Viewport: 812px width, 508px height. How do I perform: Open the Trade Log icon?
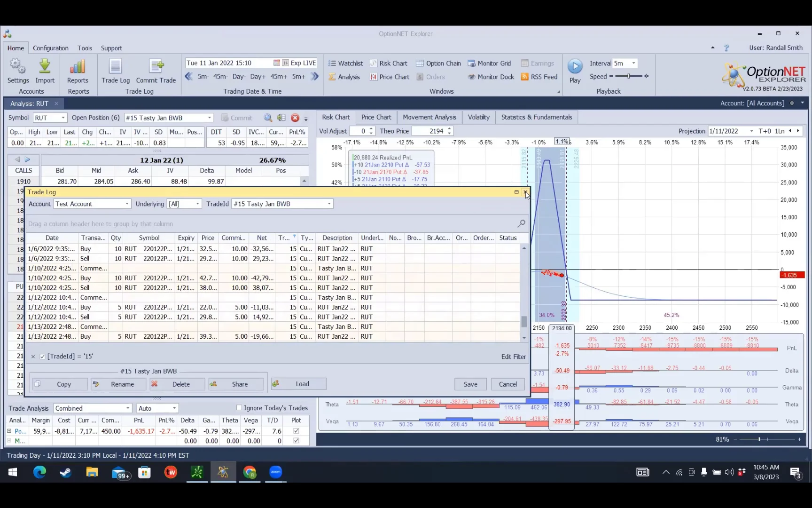[x=116, y=71]
